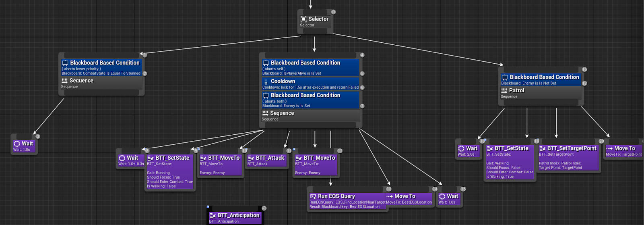Click the 'MoveTo: BestEQSLocation' description

click(409, 202)
